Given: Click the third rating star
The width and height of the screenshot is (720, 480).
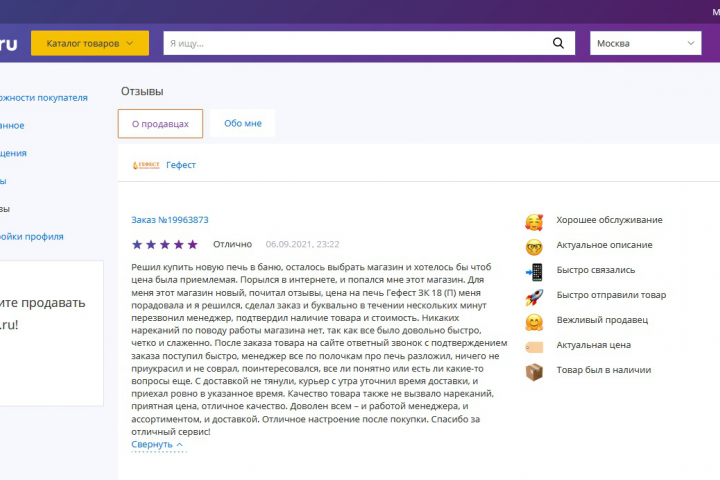Looking at the screenshot, I should 164,244.
